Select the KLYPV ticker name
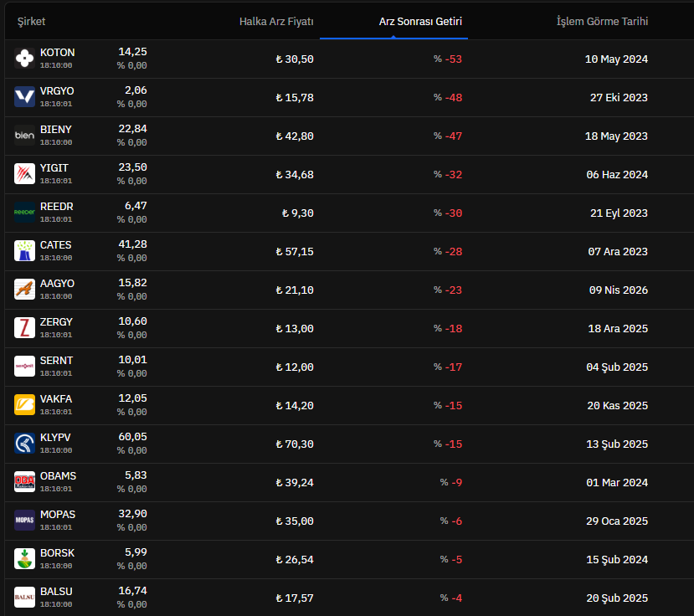Image resolution: width=694 pixels, height=616 pixels. pos(55,438)
